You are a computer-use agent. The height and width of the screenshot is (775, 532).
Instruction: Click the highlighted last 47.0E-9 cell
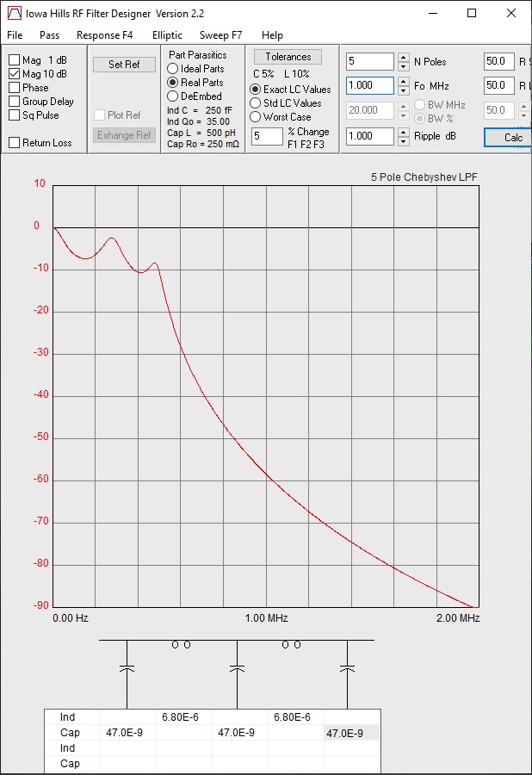[x=352, y=733]
